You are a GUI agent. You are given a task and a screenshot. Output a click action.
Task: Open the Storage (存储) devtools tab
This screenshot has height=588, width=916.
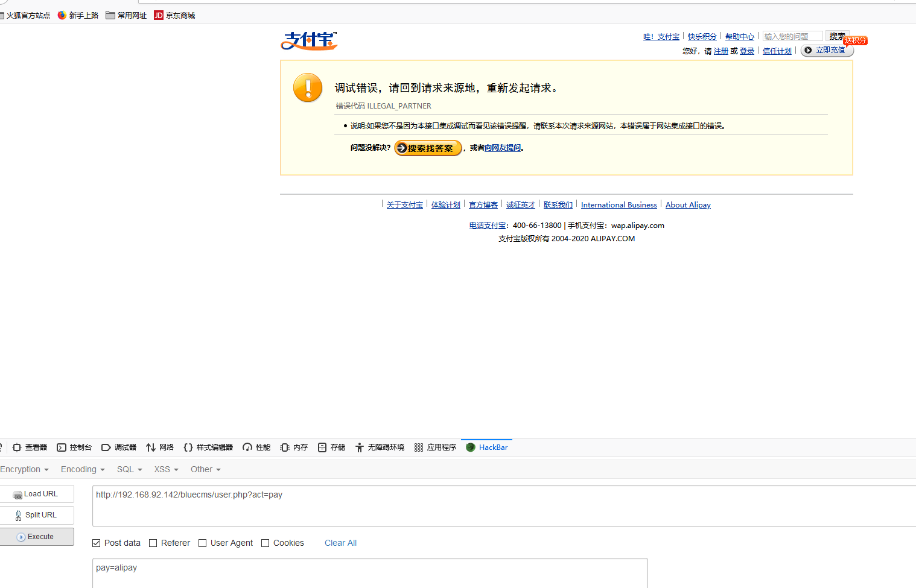click(x=331, y=447)
